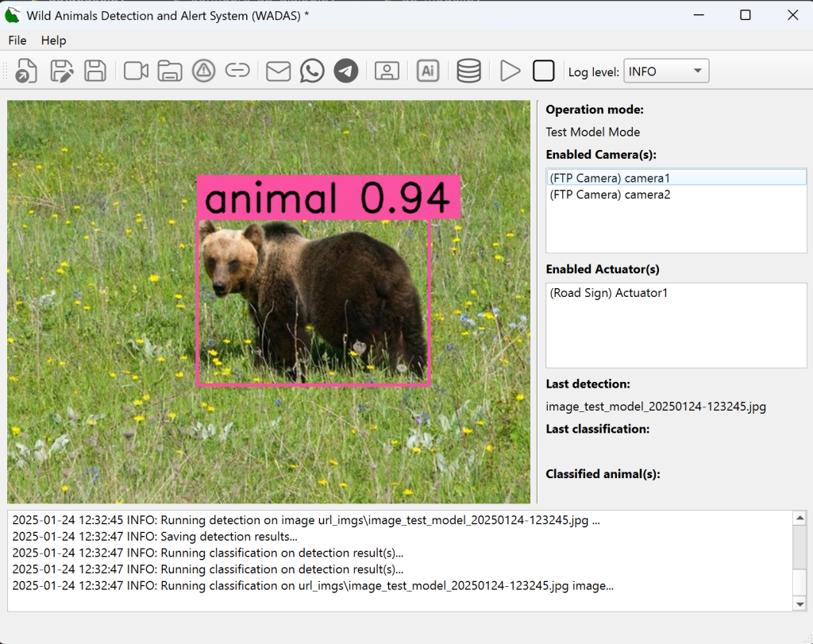Open email notification settings envelope icon
Screen dimensions: 813x644
coord(278,71)
